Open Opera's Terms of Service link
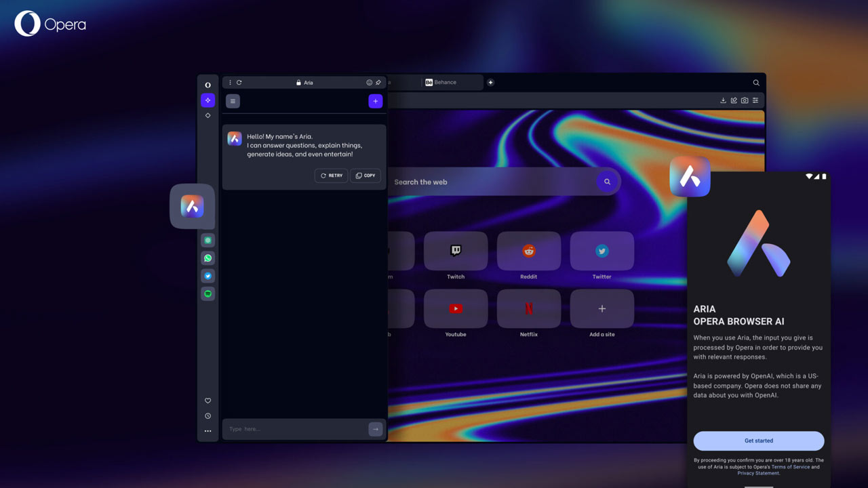This screenshot has height=488, width=868. 791,466
